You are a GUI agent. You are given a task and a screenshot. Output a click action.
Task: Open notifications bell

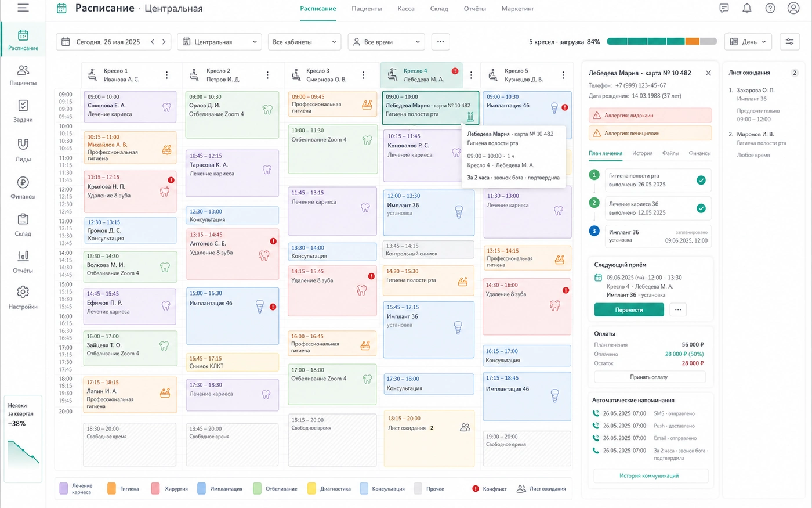pos(747,8)
